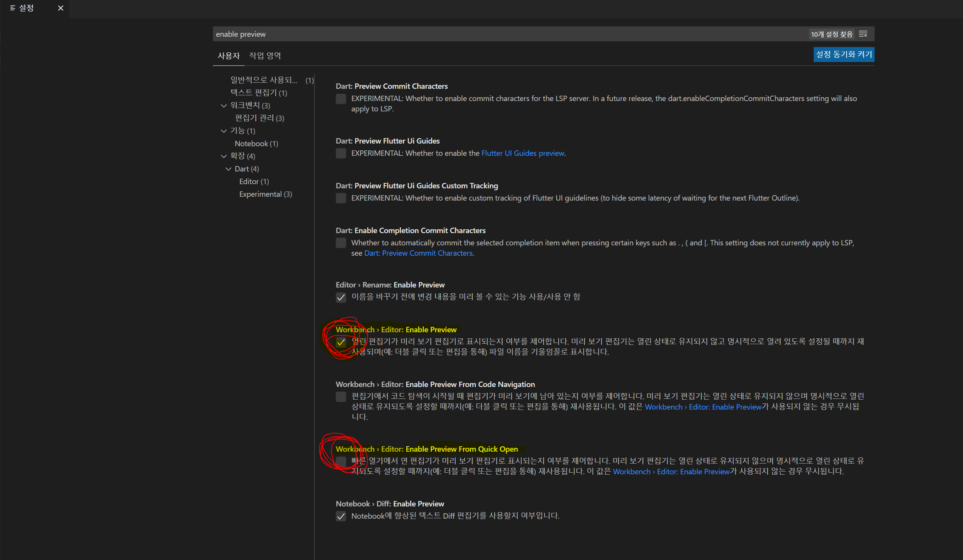Follow the Dart: Preview Commit Characters link
963x560 pixels.
point(418,253)
